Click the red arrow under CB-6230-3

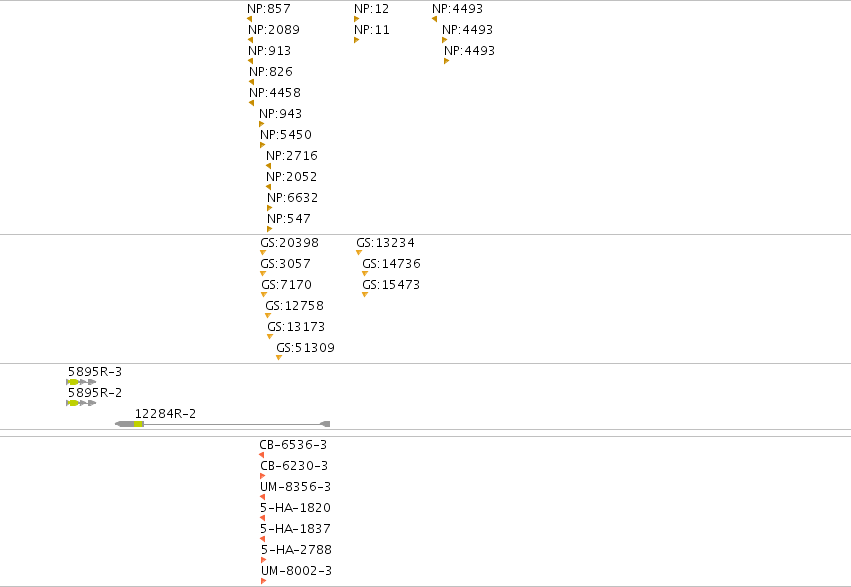263,476
